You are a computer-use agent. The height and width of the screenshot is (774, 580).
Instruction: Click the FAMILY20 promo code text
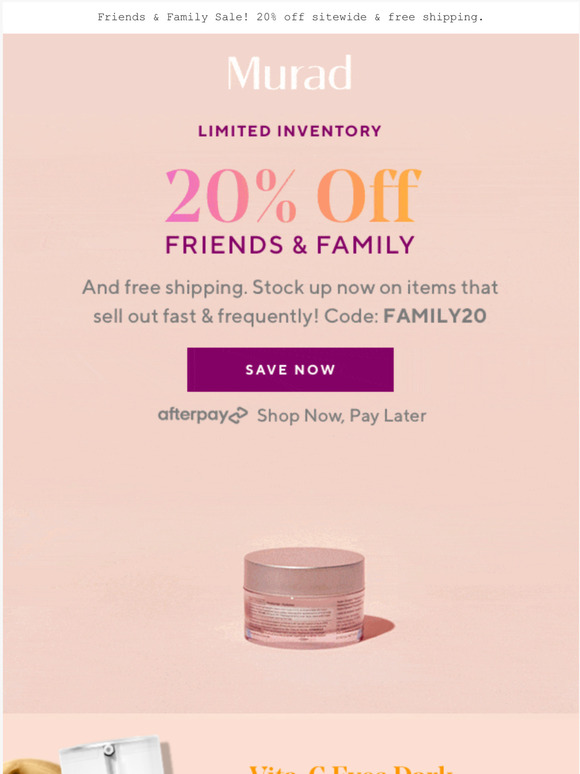435,316
